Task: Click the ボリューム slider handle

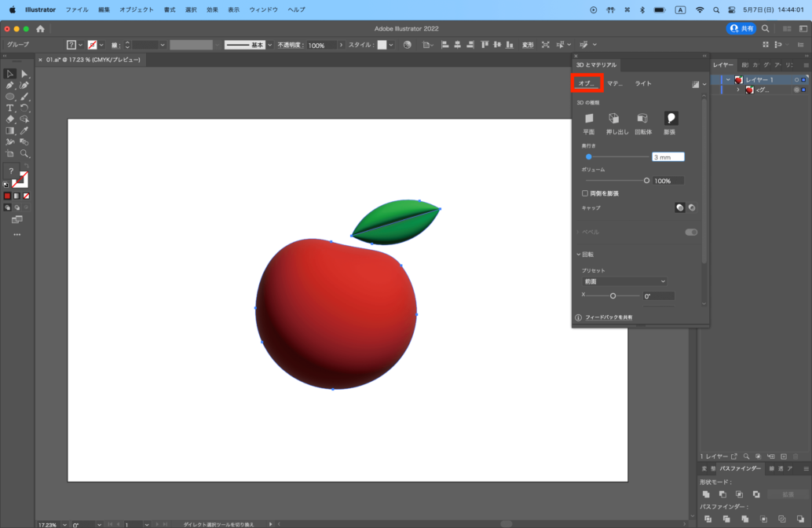Action: tap(646, 180)
